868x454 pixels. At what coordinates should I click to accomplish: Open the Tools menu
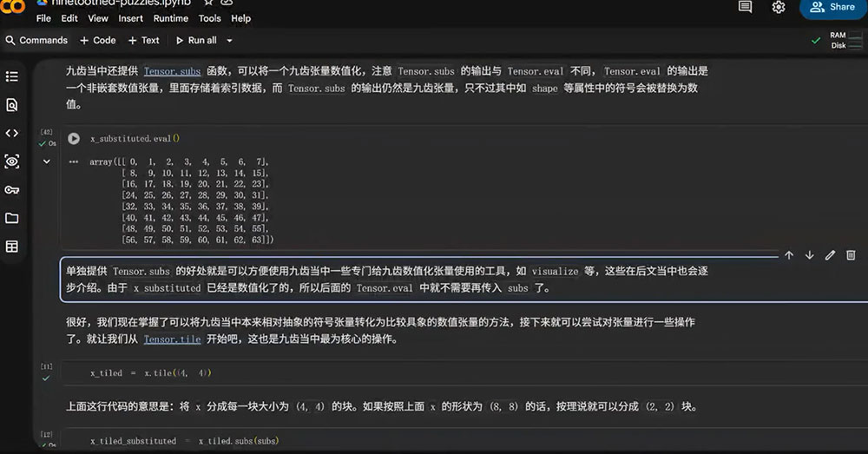click(x=210, y=18)
